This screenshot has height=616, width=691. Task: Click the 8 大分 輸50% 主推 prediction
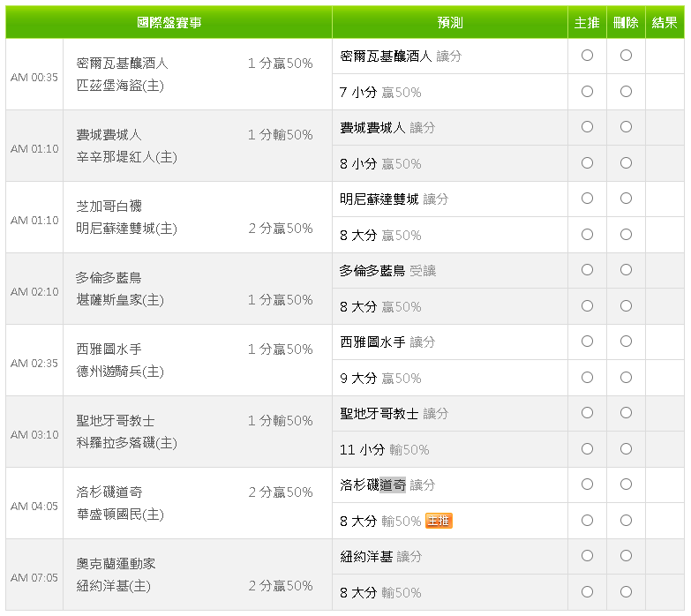point(380,522)
